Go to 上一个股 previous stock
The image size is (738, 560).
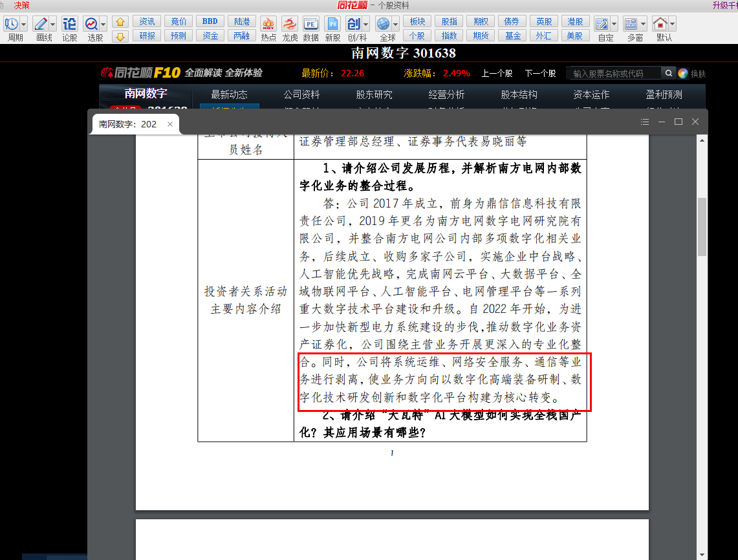coord(497,74)
